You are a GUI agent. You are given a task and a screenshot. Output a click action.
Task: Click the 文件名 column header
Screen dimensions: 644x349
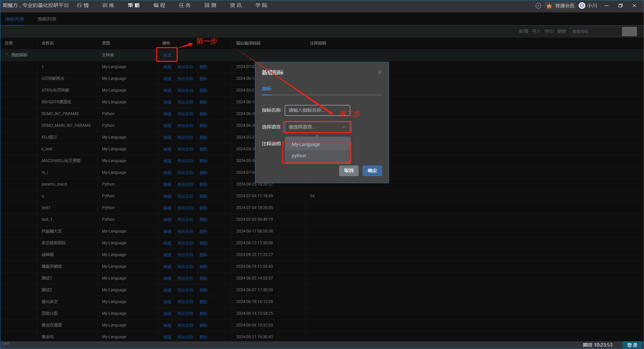pyautogui.click(x=48, y=43)
